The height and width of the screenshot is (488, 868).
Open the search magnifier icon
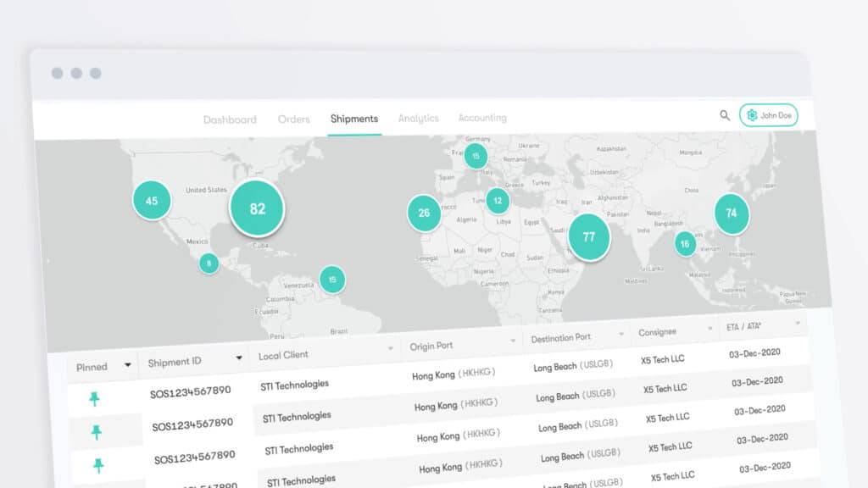[x=725, y=115]
